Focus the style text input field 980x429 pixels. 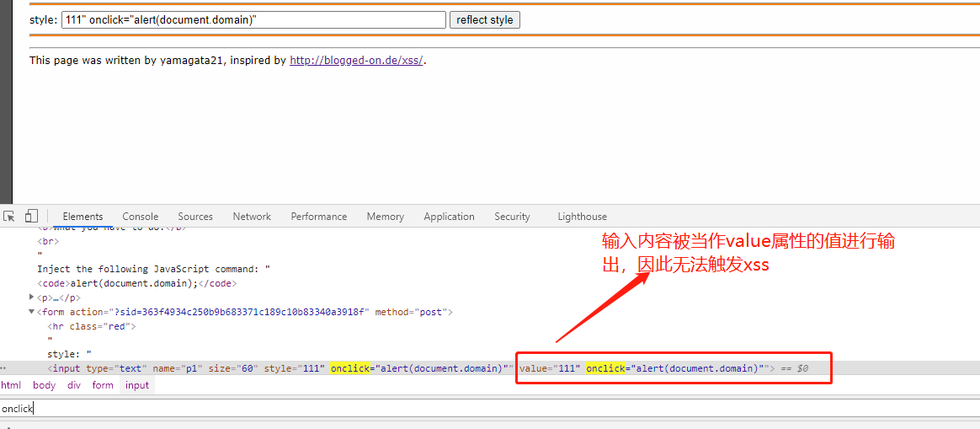coord(253,20)
